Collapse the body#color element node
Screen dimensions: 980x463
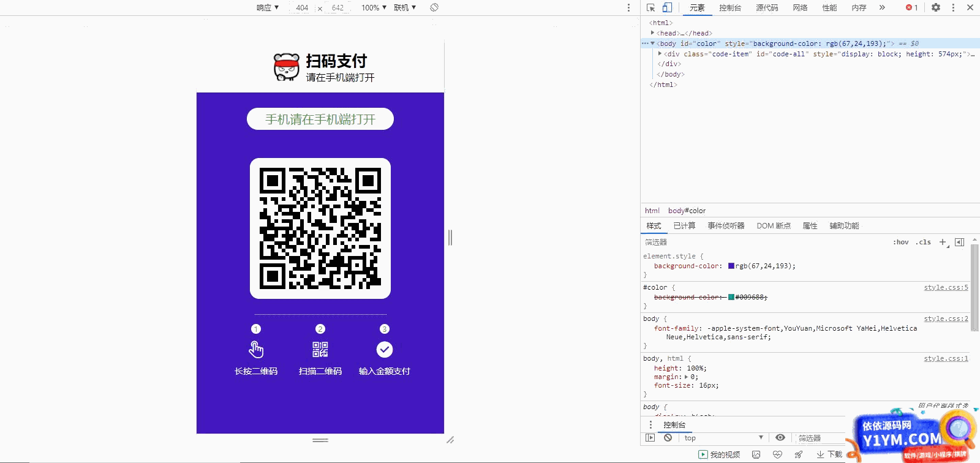coord(652,43)
